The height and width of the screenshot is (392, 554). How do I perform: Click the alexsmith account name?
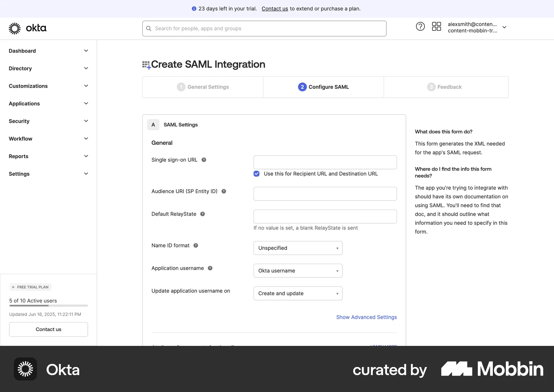pos(472,24)
